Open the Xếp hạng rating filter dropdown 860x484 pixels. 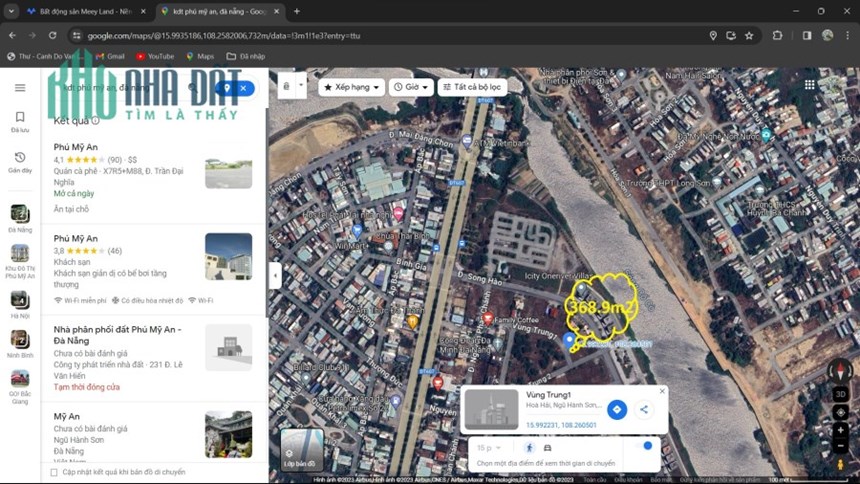[352, 87]
